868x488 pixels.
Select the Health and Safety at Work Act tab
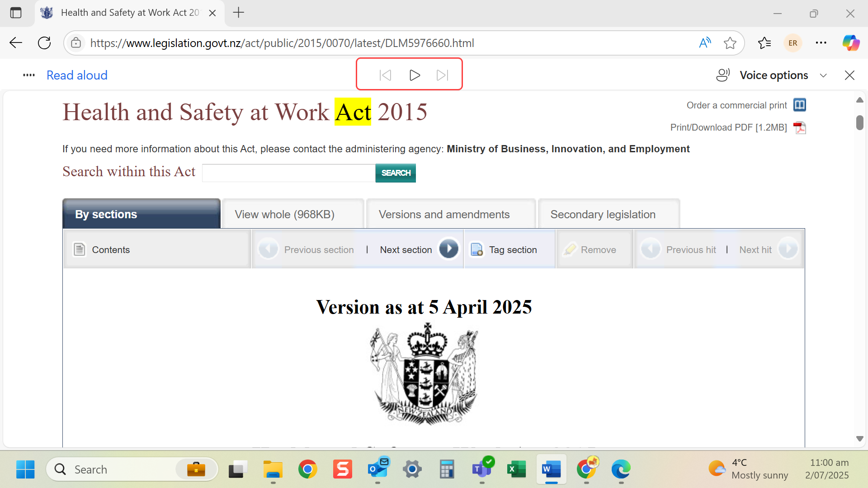pyautogui.click(x=130, y=13)
